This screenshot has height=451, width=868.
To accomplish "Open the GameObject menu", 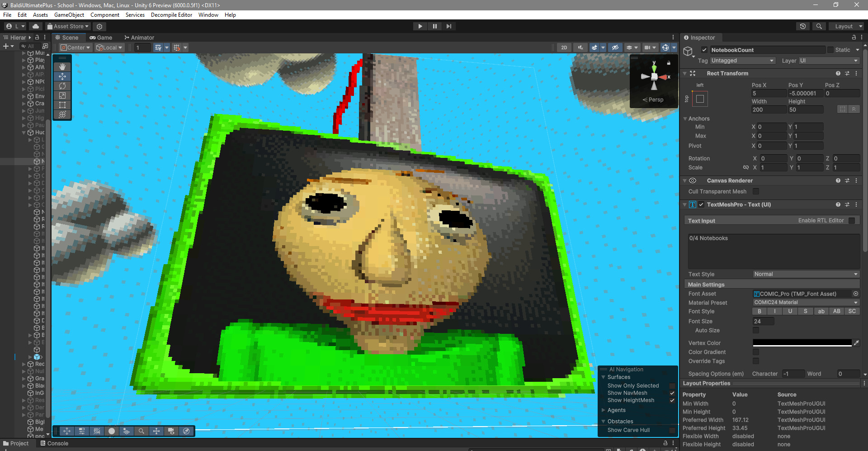I will [69, 15].
